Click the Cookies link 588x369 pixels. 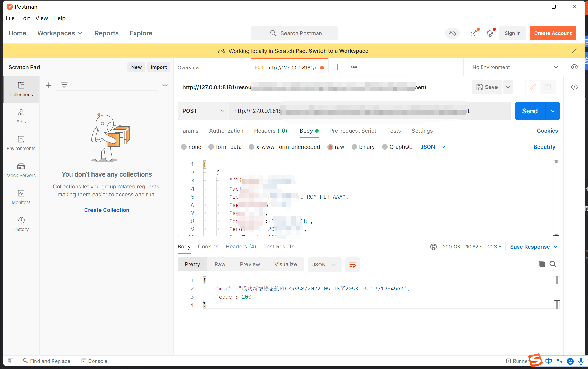coord(547,131)
